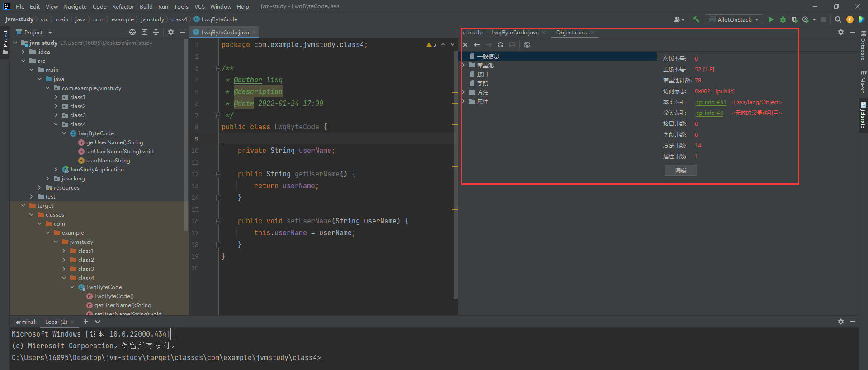Select setUserName(String):void under src LwqByteCode
This screenshot has width=868, height=370.
pos(120,152)
